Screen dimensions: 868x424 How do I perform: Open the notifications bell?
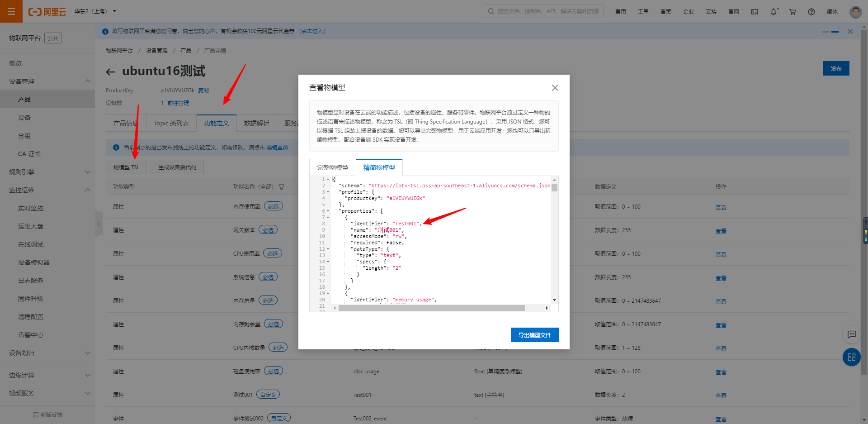coord(774,12)
